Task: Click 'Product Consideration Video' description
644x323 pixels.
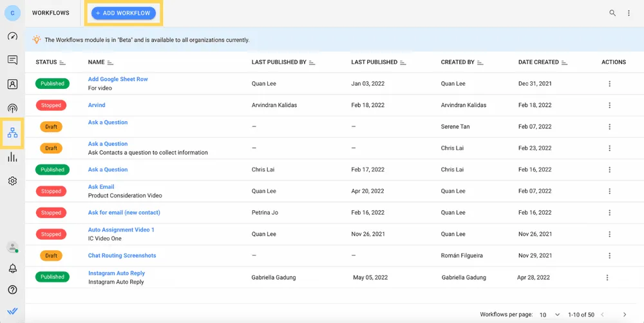Action: (125, 195)
